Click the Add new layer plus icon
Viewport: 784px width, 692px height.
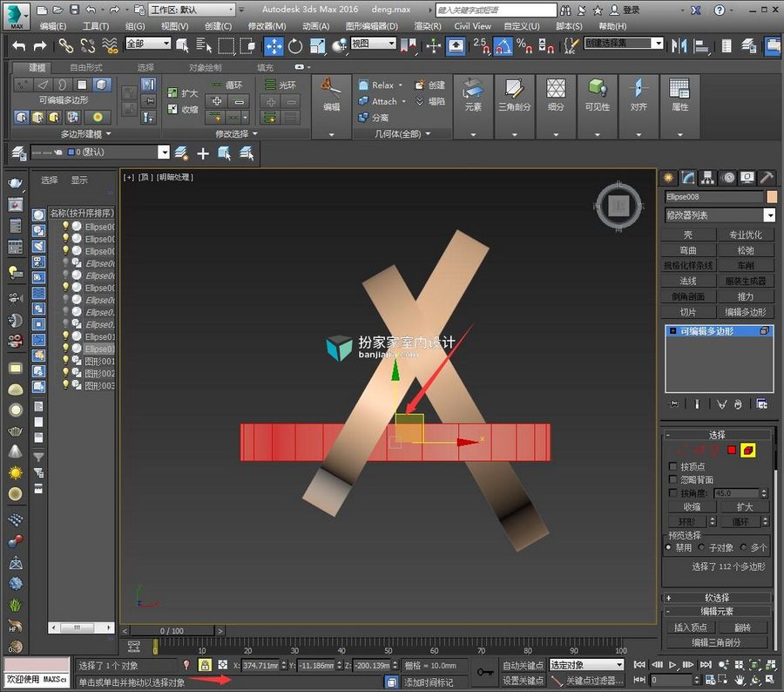pyautogui.click(x=203, y=153)
